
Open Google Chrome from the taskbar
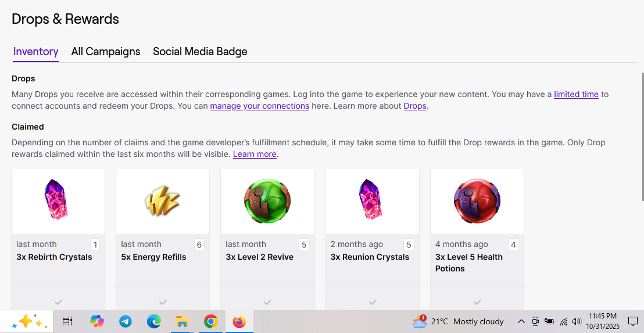pos(211,321)
